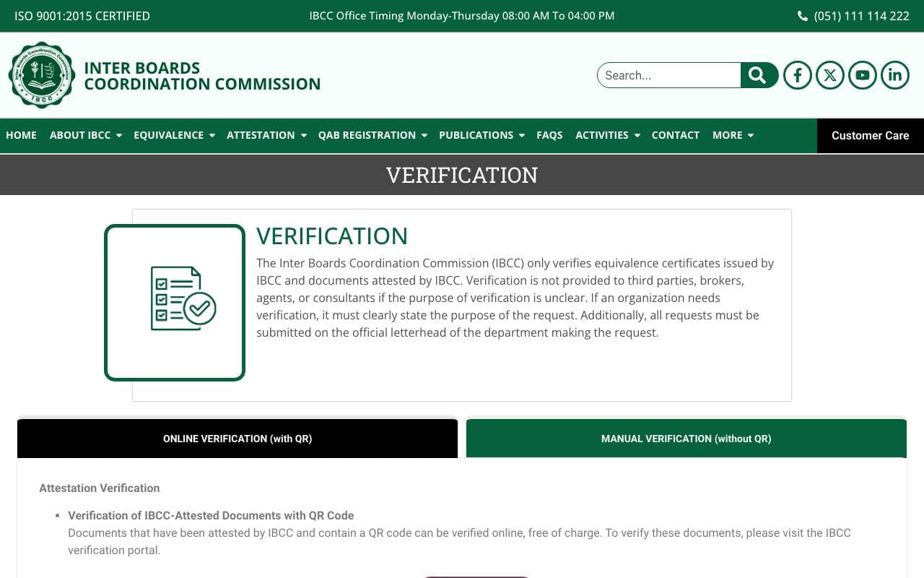Select the Online Verification (with QR) tab
This screenshot has width=924, height=578.
tap(237, 439)
